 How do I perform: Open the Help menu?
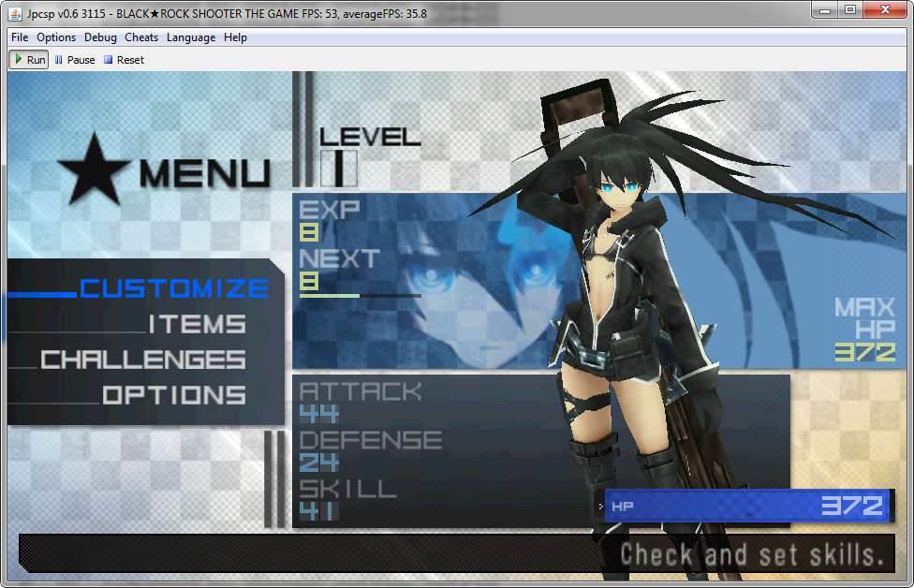[235, 37]
